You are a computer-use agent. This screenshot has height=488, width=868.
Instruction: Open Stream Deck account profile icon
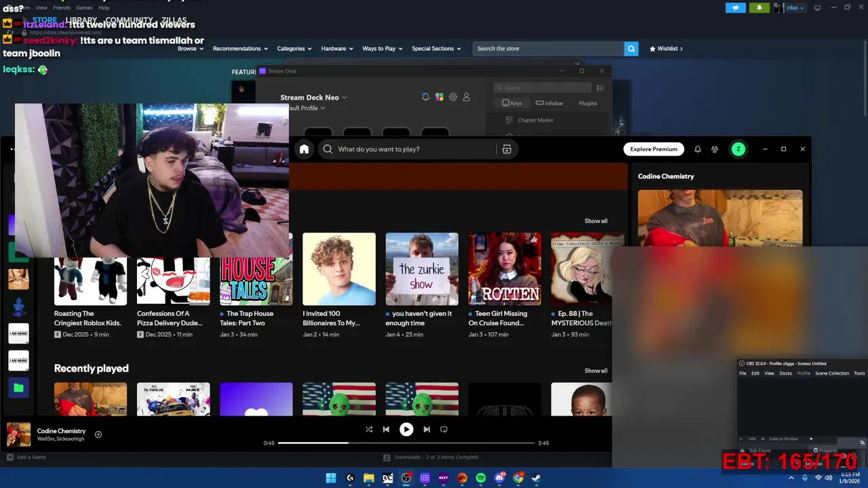[x=467, y=97]
